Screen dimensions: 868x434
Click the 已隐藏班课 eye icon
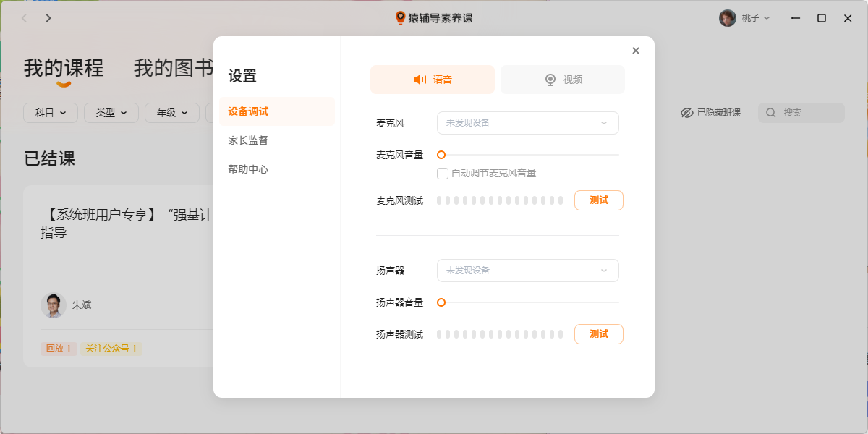686,112
